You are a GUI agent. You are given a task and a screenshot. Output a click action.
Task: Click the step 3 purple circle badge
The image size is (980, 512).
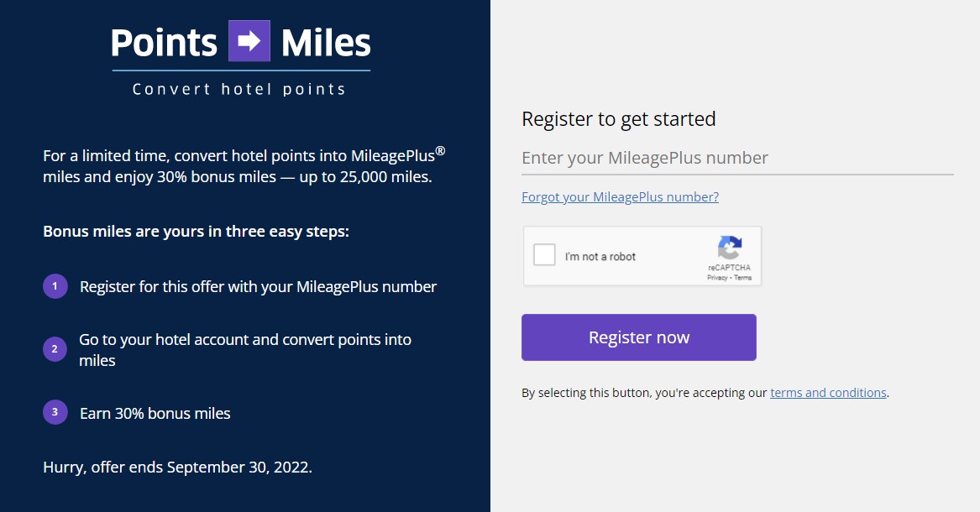tap(55, 412)
